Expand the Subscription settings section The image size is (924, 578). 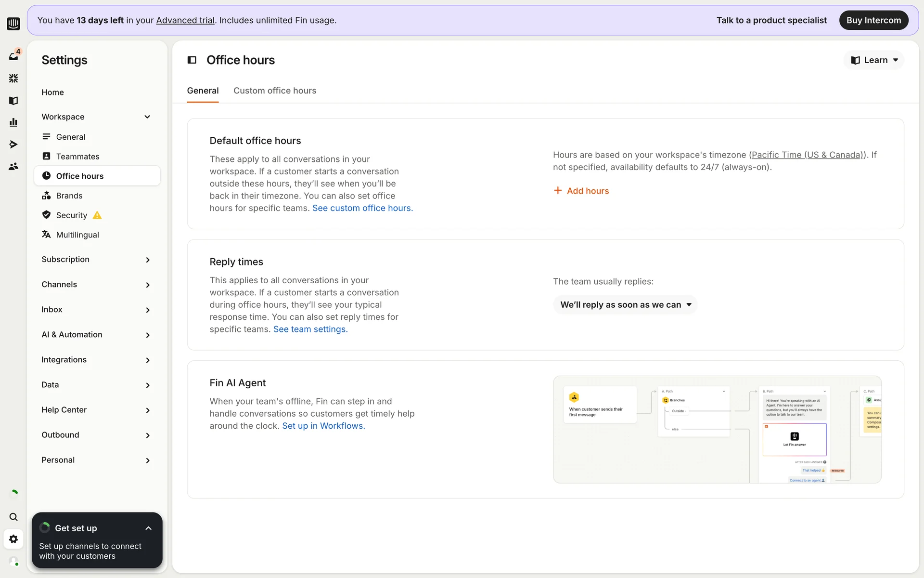click(x=147, y=260)
